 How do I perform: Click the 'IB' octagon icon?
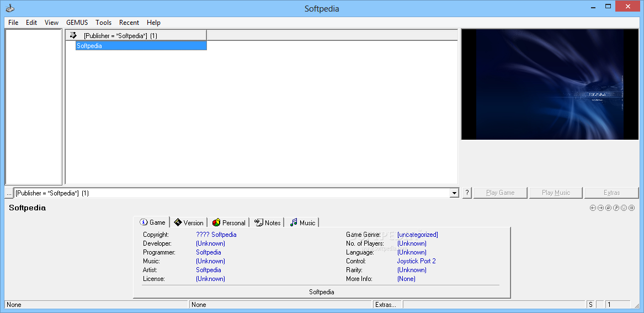click(632, 208)
